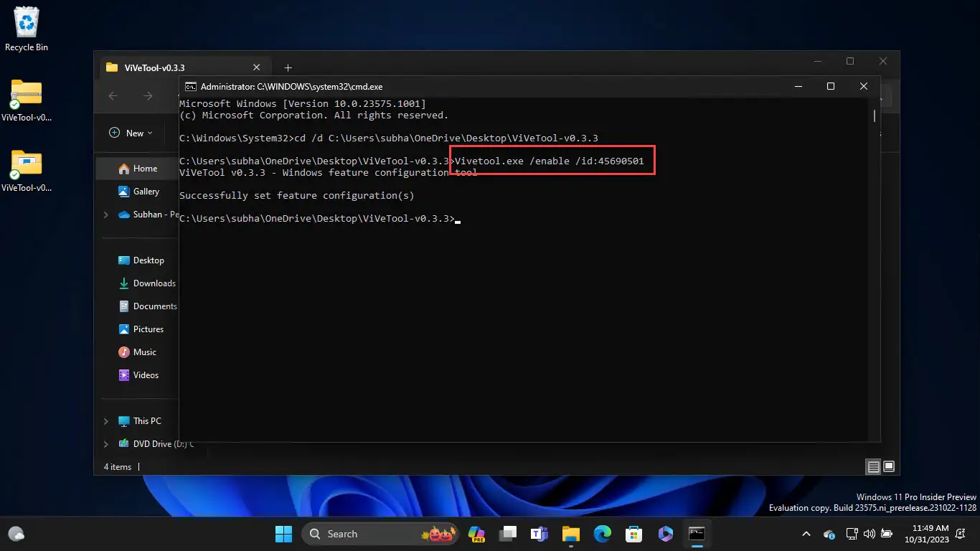Open network settings tray icon
The height and width of the screenshot is (551, 980).
pyautogui.click(x=852, y=534)
